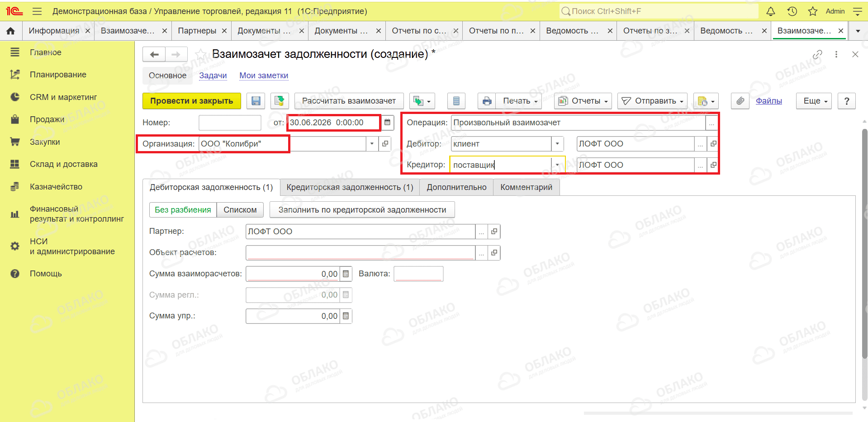868x422 pixels.
Task: Select Дебитор partner via ellipsis button
Action: [x=700, y=144]
